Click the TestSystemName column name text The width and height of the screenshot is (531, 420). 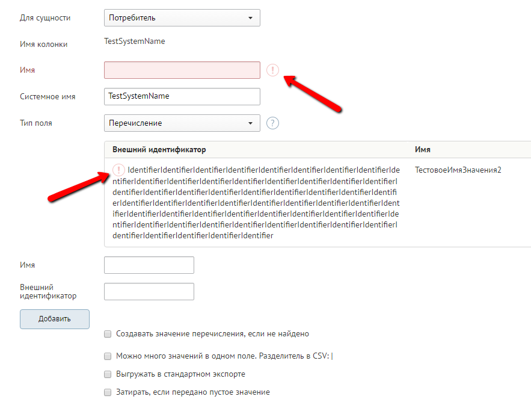click(x=134, y=42)
